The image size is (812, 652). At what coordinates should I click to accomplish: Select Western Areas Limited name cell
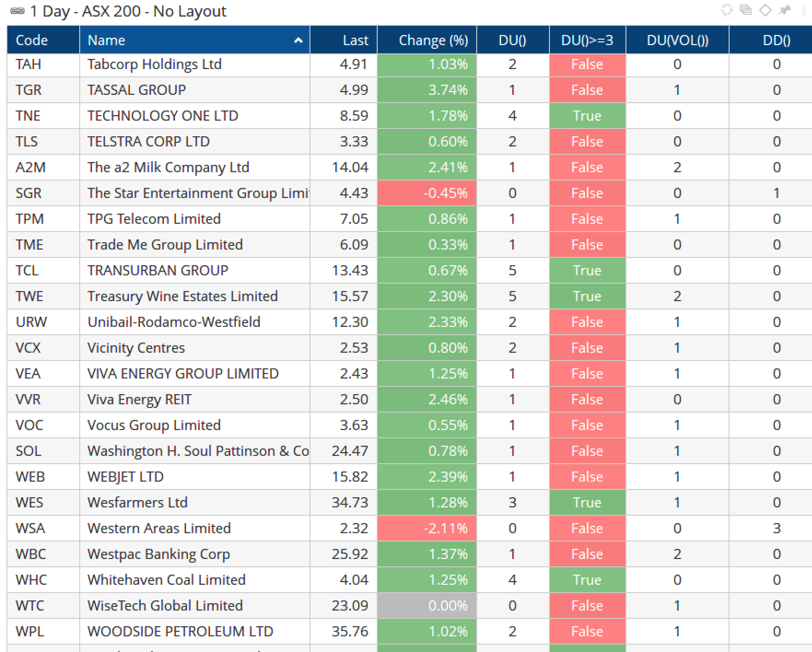(195, 528)
